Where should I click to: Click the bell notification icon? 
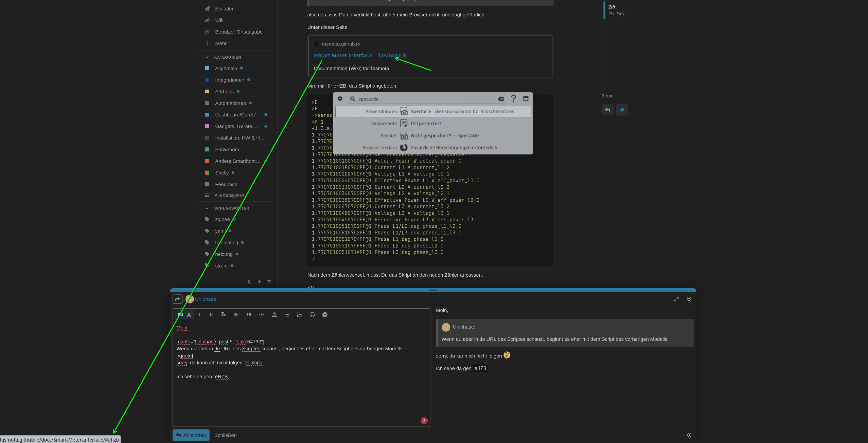pos(622,110)
